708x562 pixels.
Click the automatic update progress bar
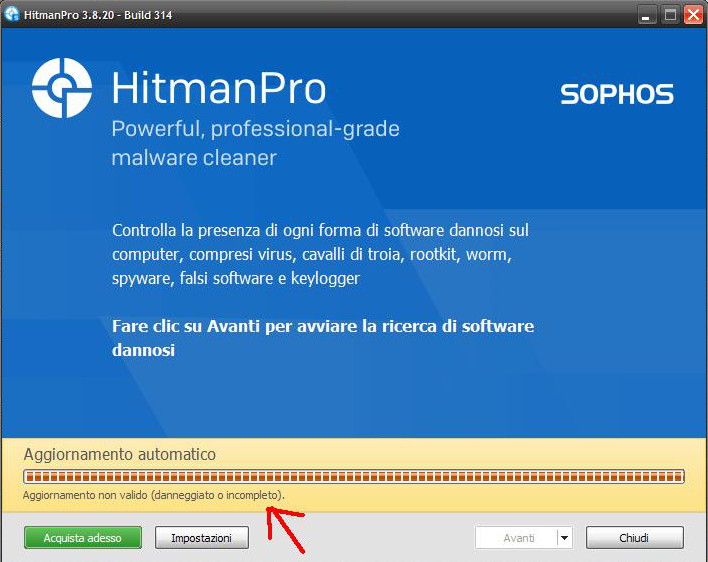(354, 476)
